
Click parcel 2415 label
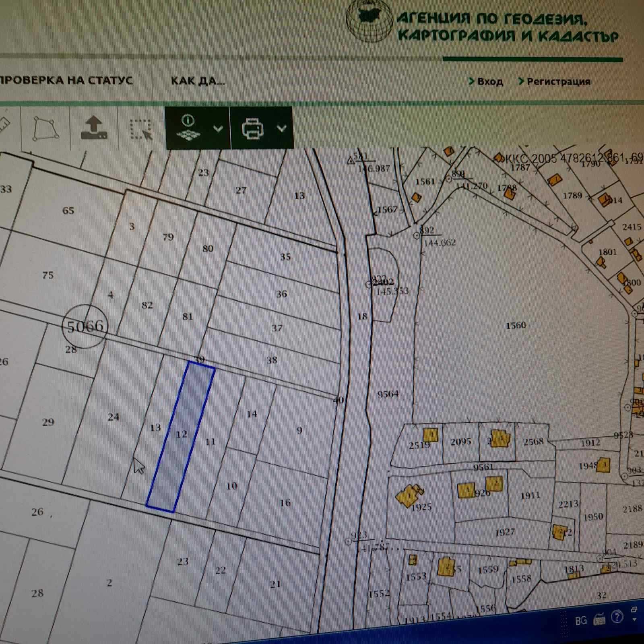[x=632, y=227]
